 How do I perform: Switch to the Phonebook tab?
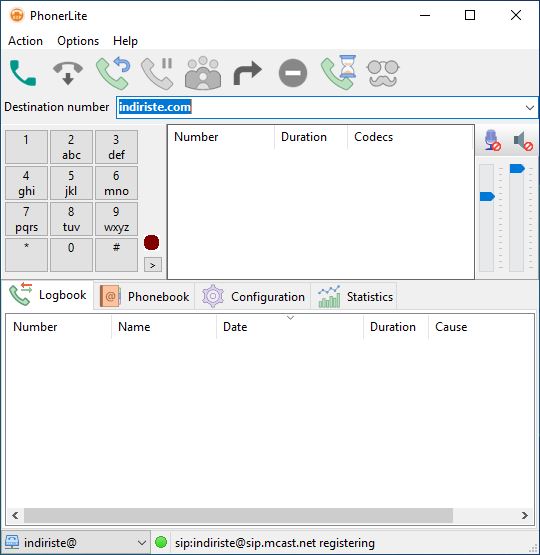click(144, 297)
